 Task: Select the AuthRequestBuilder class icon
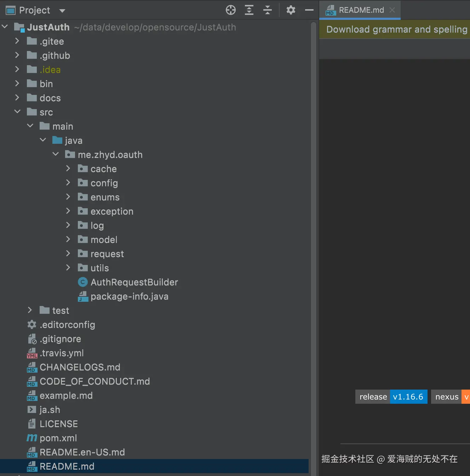[x=82, y=282]
